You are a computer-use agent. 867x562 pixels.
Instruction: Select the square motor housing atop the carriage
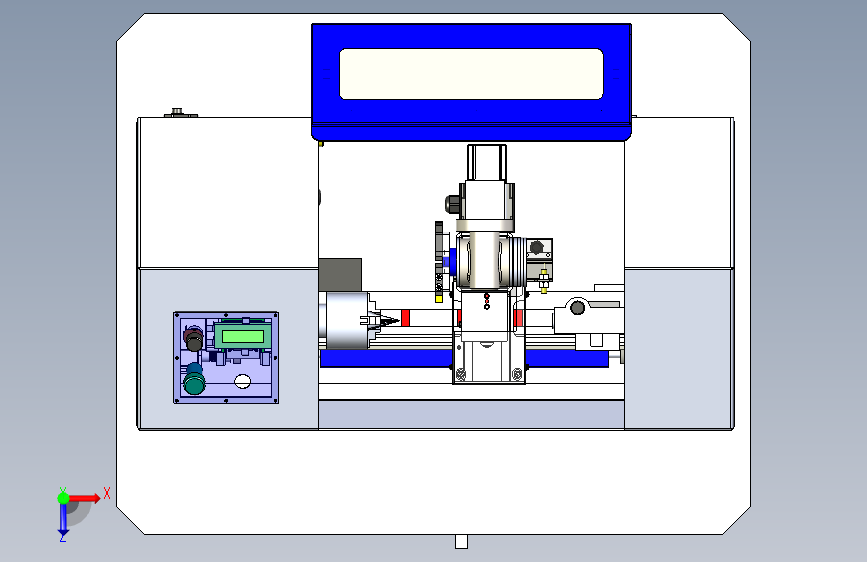(487, 163)
